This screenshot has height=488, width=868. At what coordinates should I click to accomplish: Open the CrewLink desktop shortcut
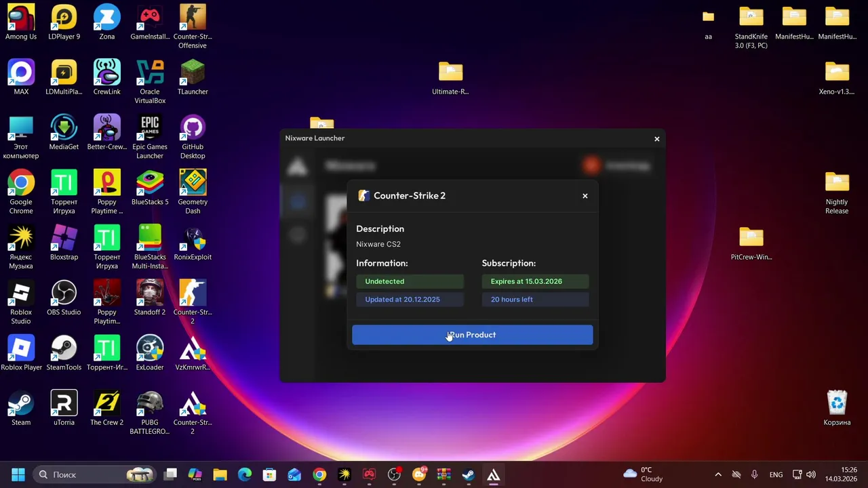(x=106, y=77)
